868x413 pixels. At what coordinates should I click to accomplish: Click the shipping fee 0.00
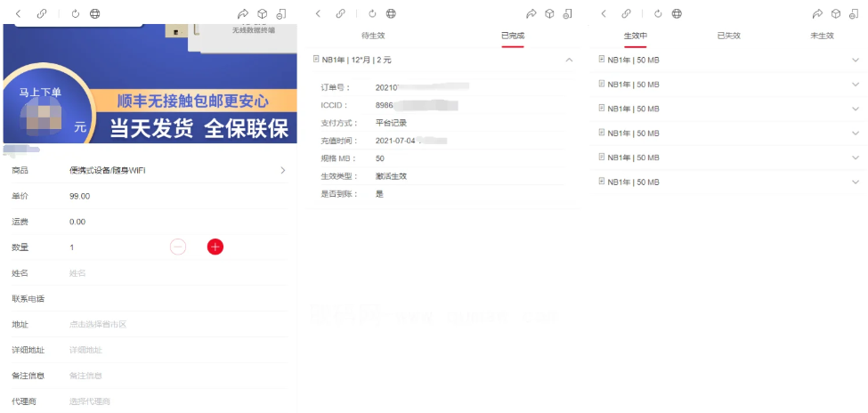pos(77,222)
